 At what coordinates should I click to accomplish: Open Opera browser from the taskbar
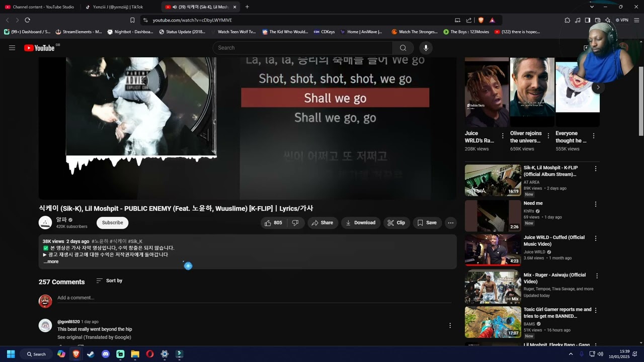[x=149, y=354]
